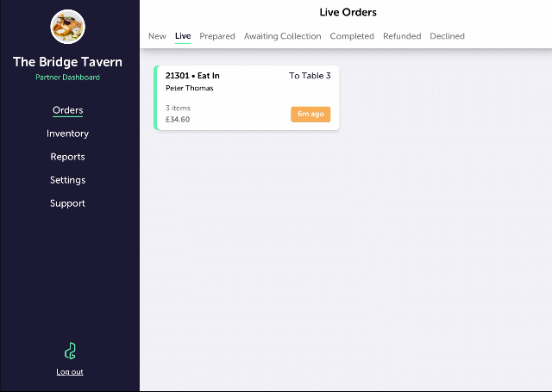Screen dimensions: 552x392
Task: Click The Bridge Tavern profile photo
Action: [x=67, y=27]
